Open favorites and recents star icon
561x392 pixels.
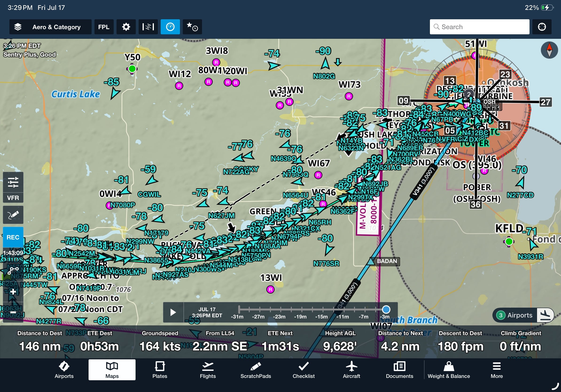pyautogui.click(x=192, y=27)
